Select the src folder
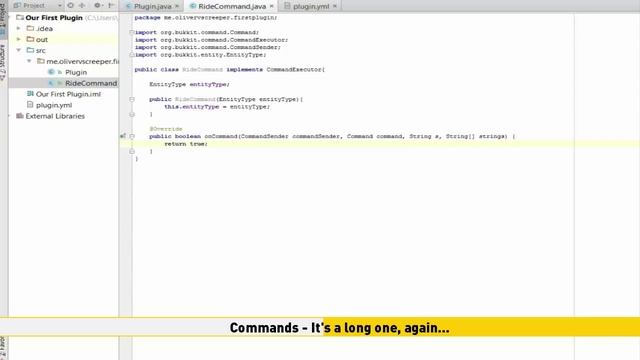Screen dimensions: 640x360 (40, 51)
